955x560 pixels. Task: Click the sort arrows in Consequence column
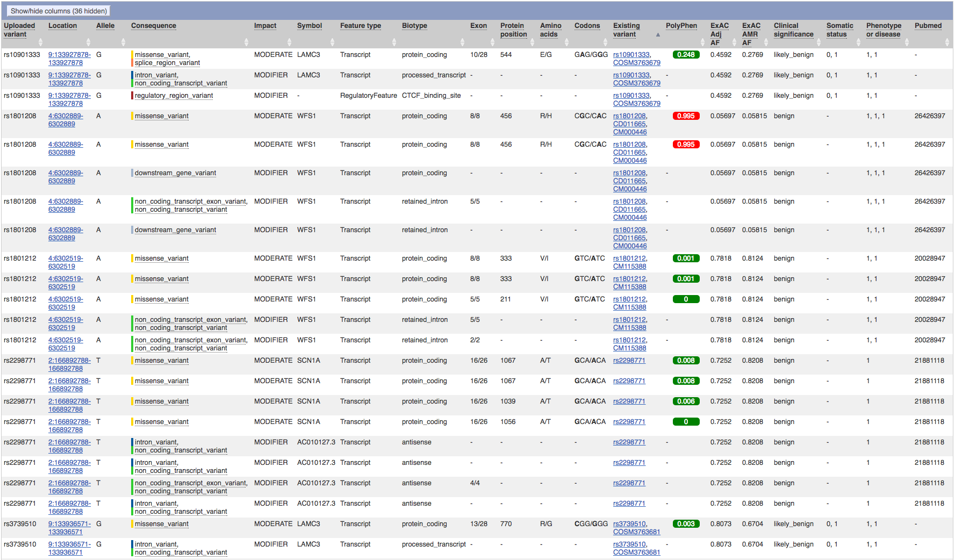(247, 42)
